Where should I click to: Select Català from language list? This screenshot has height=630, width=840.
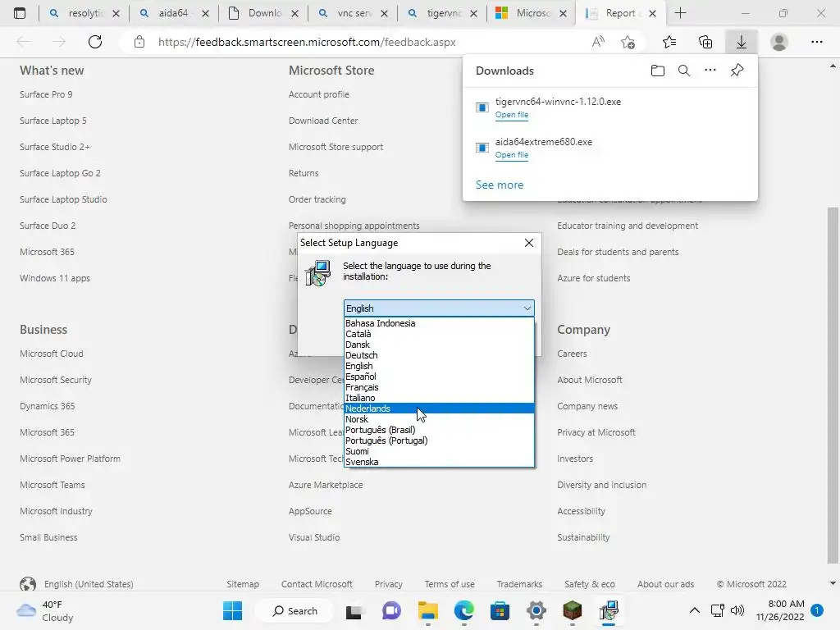coord(439,334)
